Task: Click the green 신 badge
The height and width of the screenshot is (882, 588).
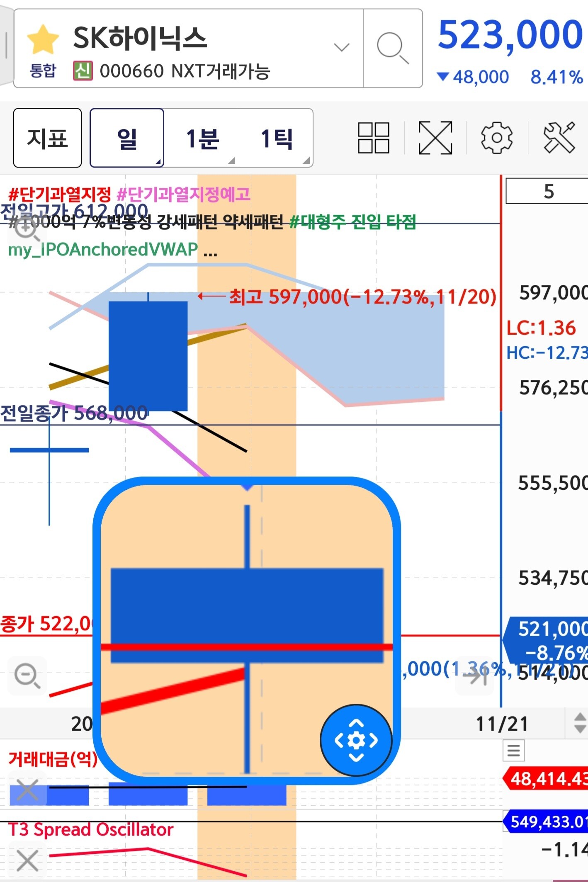Action: click(83, 70)
